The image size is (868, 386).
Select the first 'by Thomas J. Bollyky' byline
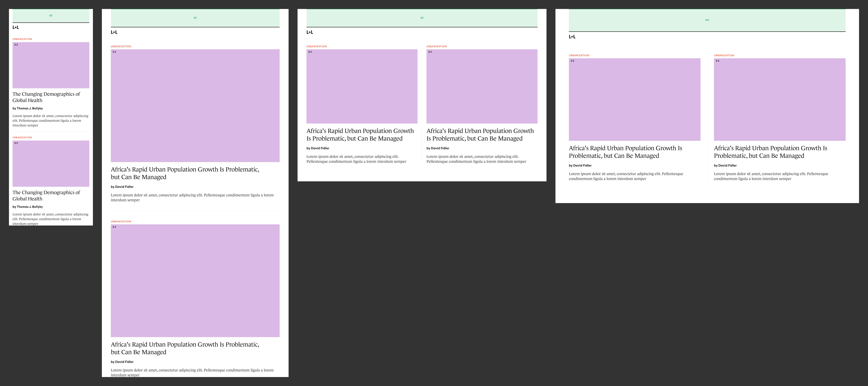tap(28, 108)
